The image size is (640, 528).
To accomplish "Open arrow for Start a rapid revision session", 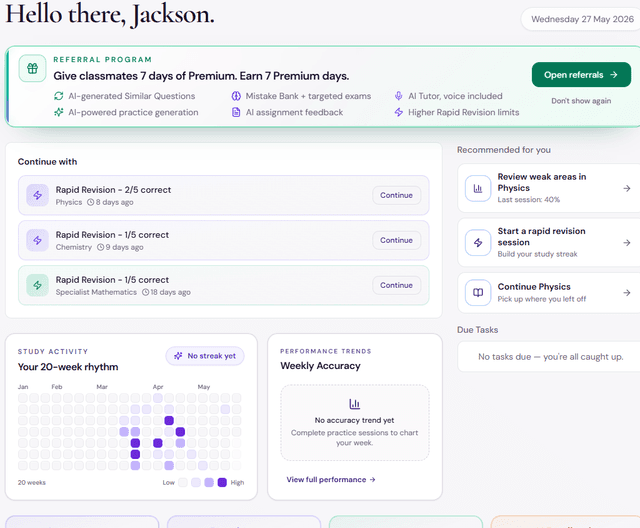I will point(627,243).
